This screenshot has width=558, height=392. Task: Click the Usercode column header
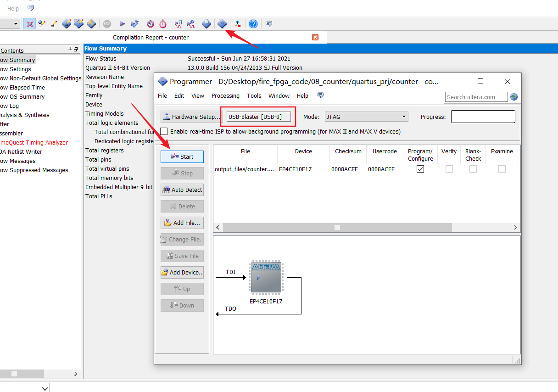coord(384,151)
